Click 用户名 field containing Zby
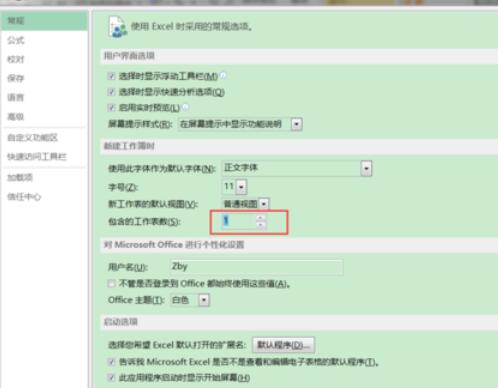 (x=256, y=267)
